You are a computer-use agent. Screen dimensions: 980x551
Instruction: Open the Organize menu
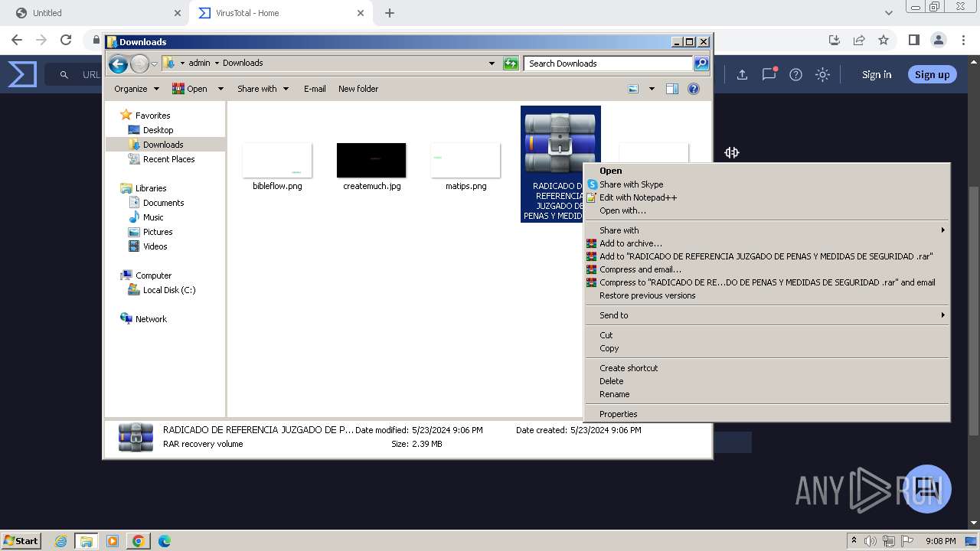click(x=136, y=89)
